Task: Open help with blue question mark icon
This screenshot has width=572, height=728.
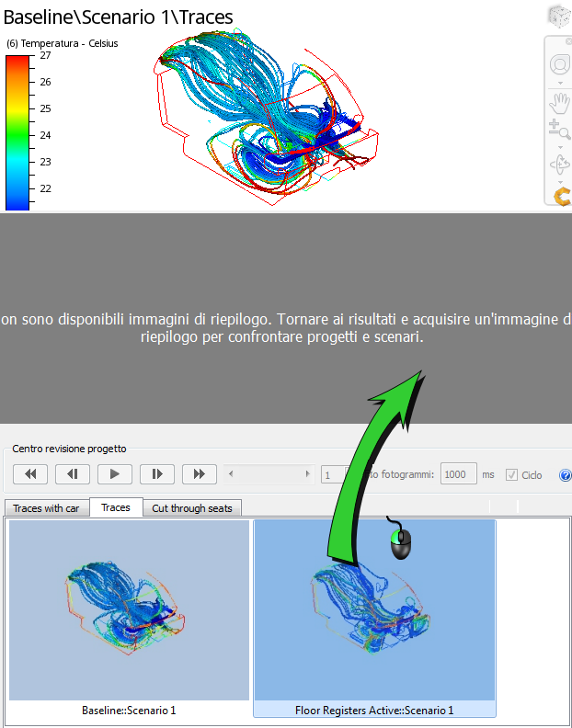Action: pyautogui.click(x=566, y=475)
